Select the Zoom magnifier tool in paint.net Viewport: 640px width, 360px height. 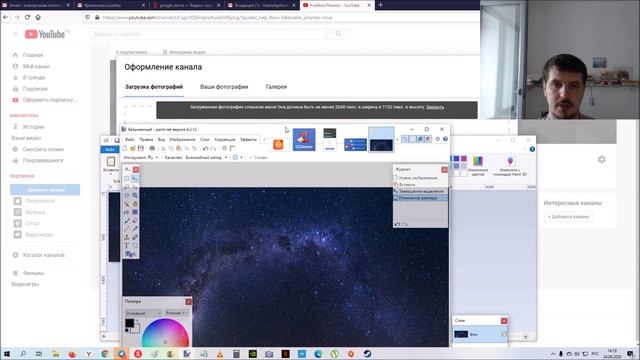[x=135, y=195]
